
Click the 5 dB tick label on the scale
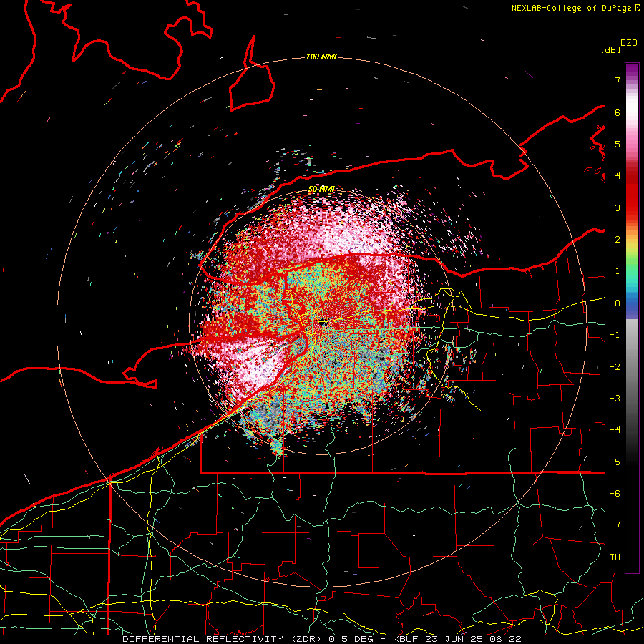(x=618, y=144)
